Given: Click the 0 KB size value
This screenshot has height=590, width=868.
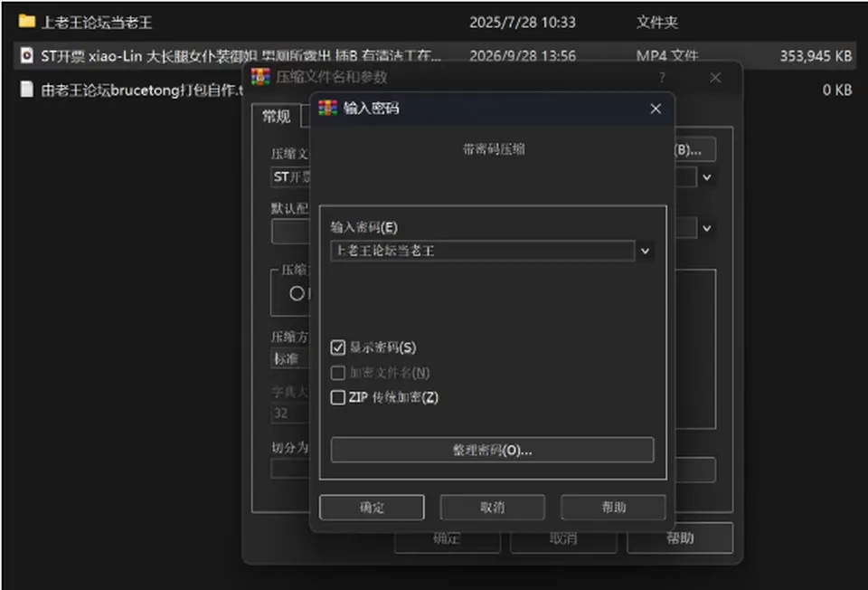Looking at the screenshot, I should click(837, 90).
